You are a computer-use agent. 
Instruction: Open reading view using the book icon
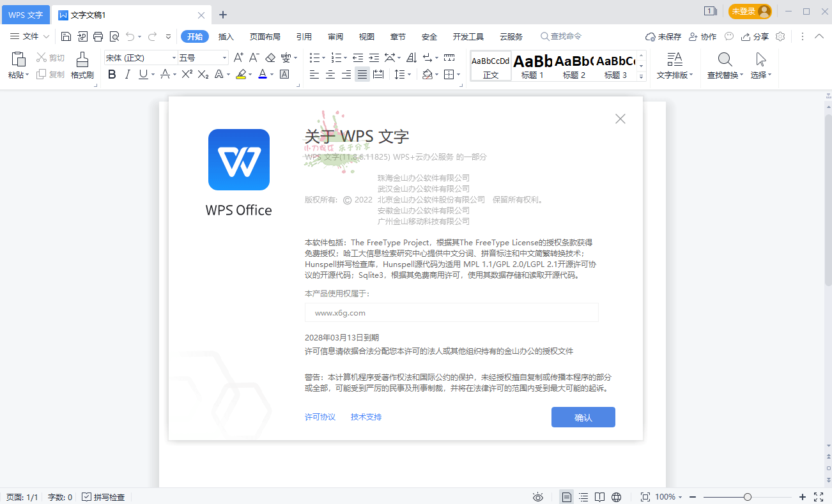(x=599, y=496)
